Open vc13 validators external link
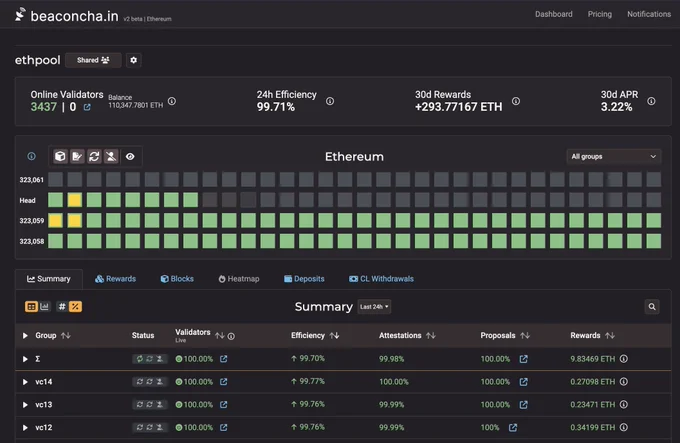 click(x=223, y=404)
